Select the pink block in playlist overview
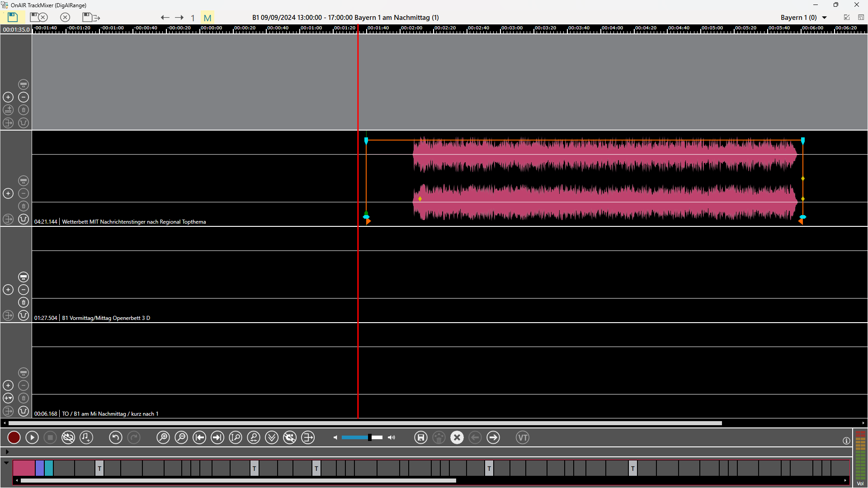 [24, 468]
